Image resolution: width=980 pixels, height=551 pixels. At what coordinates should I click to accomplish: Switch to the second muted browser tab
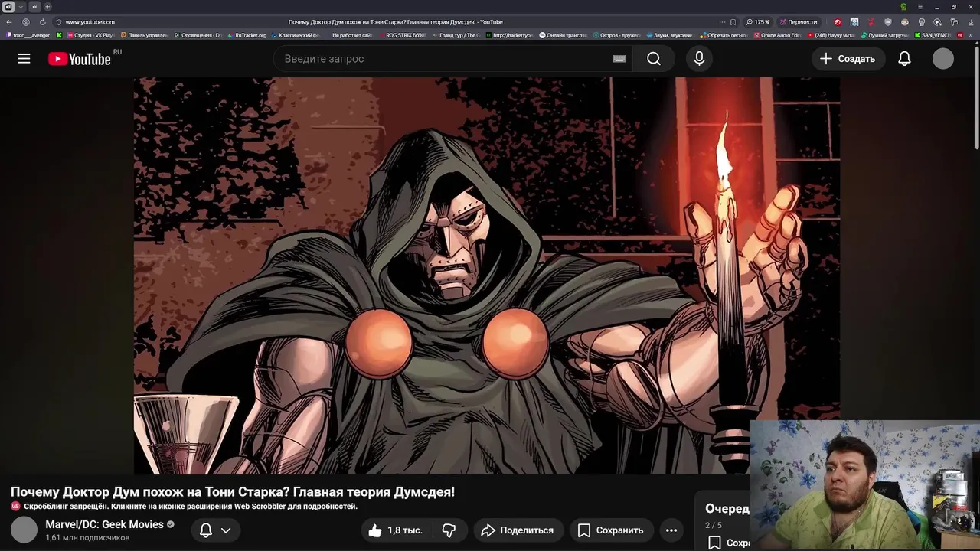point(34,6)
